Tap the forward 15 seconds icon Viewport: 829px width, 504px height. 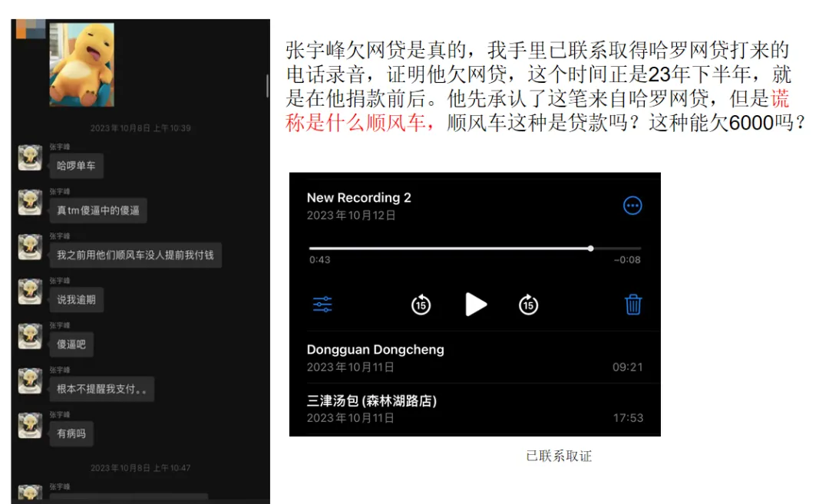pos(528,305)
